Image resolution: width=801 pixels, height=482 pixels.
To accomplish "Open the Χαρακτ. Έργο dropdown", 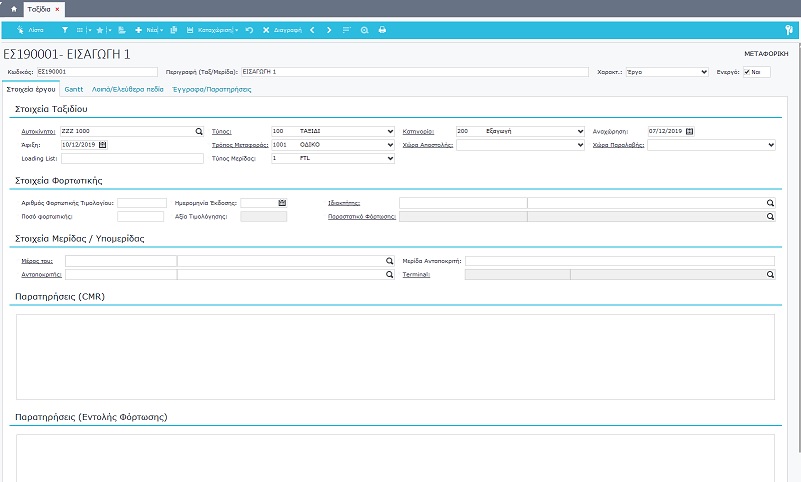I will pyautogui.click(x=704, y=72).
